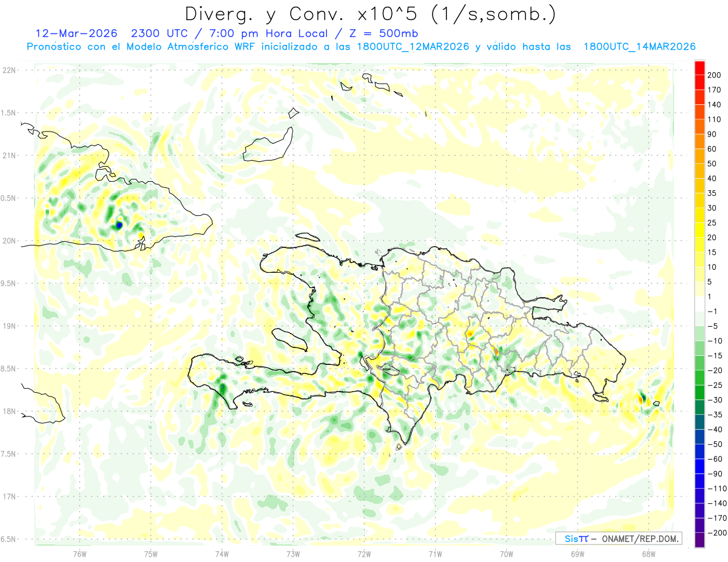
Task: Click the '7.5N' latitude label
Action: [8, 453]
